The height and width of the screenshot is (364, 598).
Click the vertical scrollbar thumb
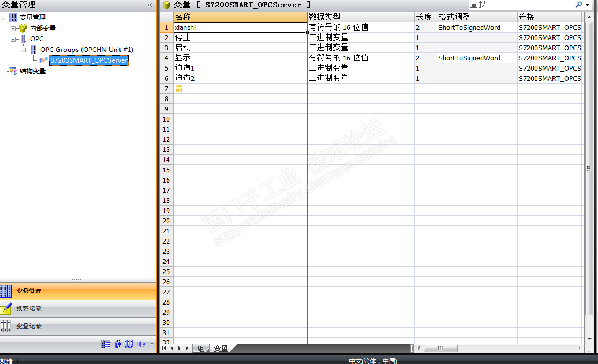[x=589, y=169]
